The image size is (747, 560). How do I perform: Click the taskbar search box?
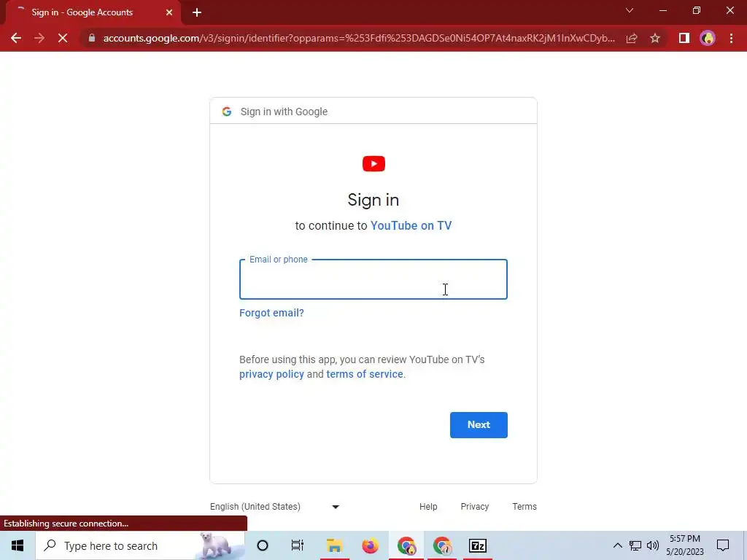[x=140, y=545]
